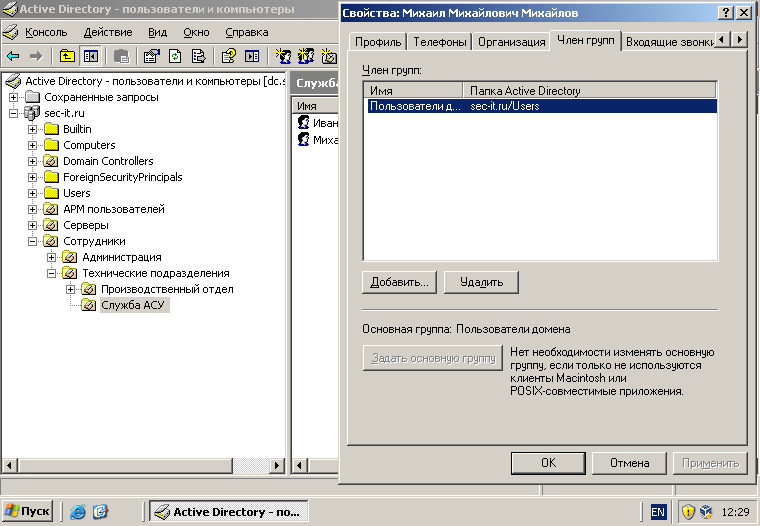Click the Domain Controllers OU icon
This screenshot has width=760, height=526.
[51, 161]
